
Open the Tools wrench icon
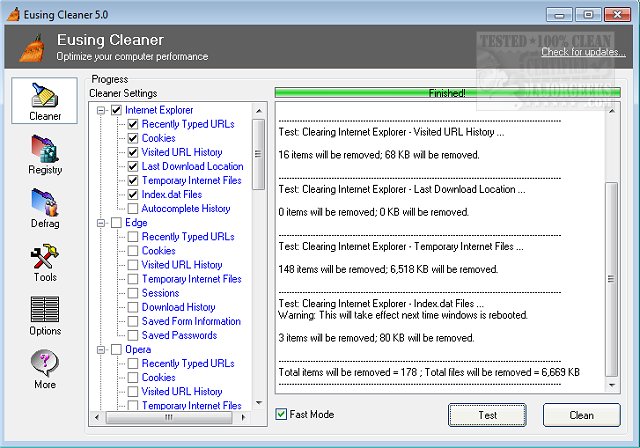(45, 260)
